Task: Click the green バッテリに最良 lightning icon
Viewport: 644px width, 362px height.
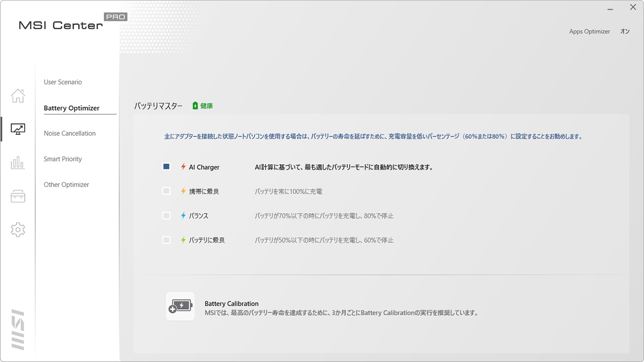Action: [x=183, y=240]
